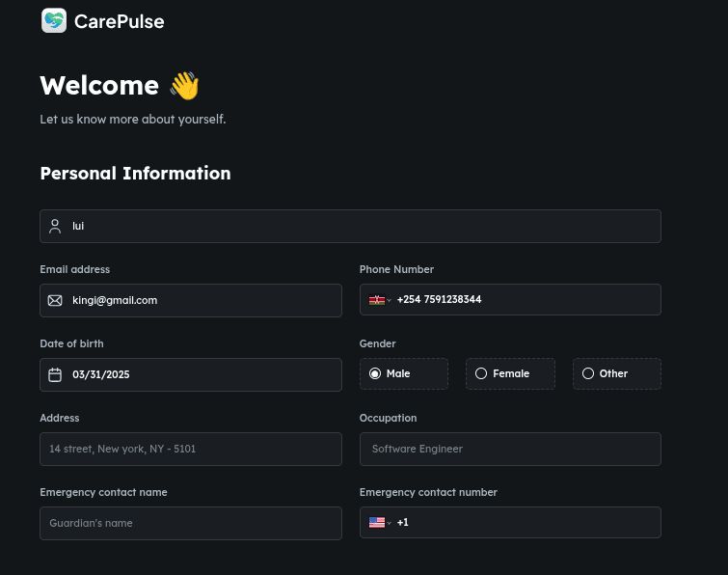The width and height of the screenshot is (728, 575).
Task: Click the Kenya flag in Phone Number
Action: point(377,300)
